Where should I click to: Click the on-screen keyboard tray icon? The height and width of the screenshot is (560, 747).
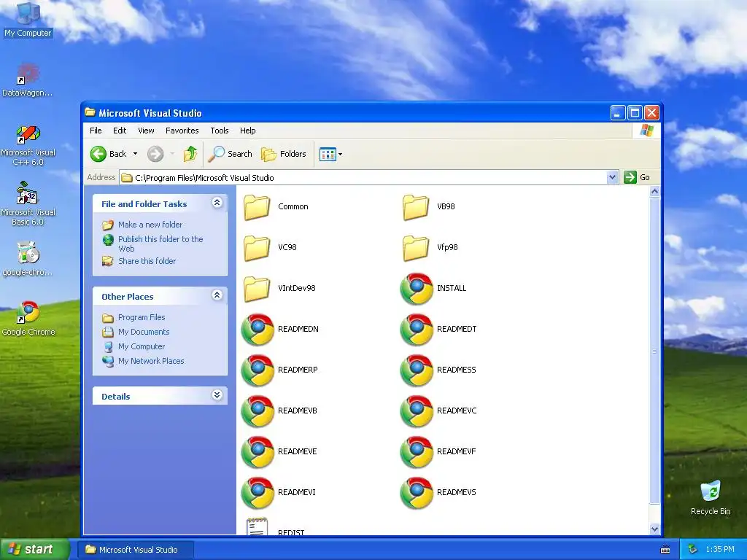tap(665, 550)
